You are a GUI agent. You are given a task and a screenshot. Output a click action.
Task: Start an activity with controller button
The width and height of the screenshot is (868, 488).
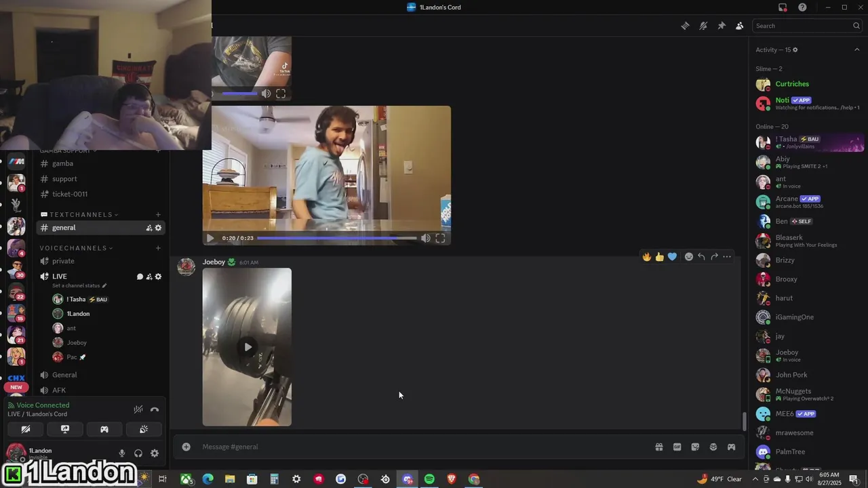pos(104,429)
